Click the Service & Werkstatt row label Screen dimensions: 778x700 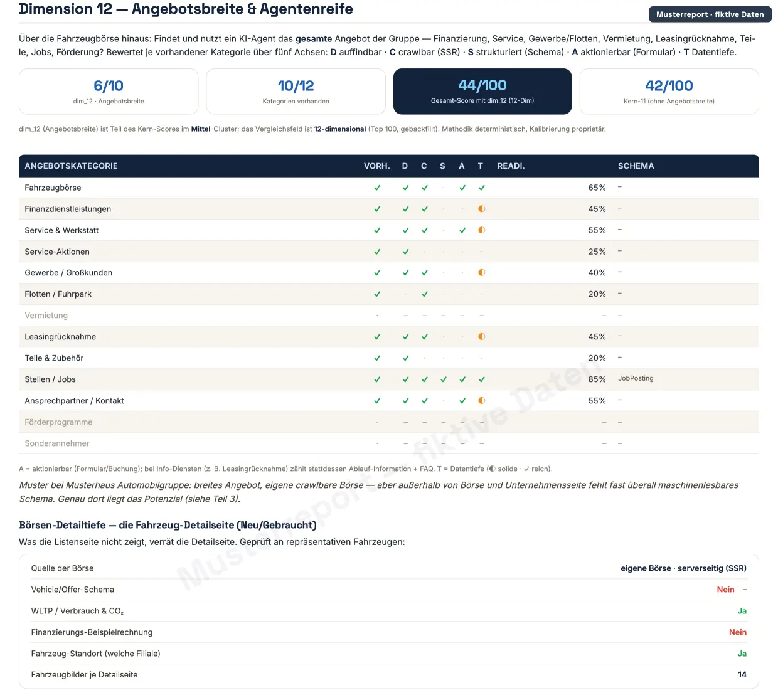click(x=61, y=230)
